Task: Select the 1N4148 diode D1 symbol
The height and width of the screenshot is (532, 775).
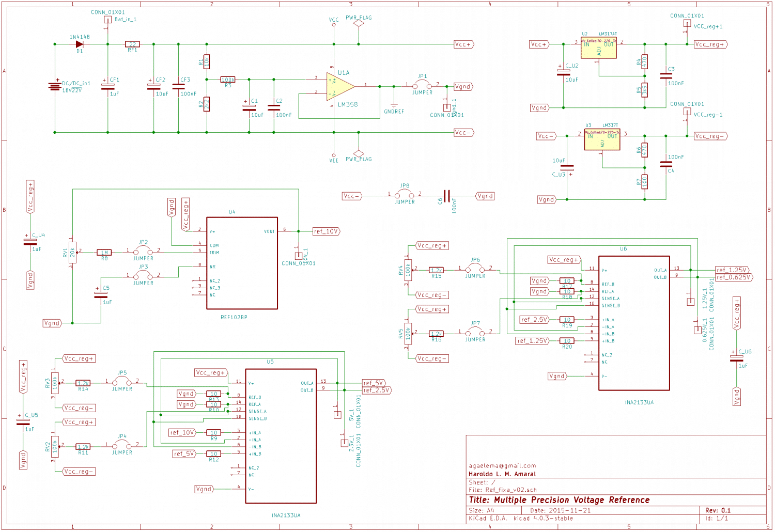Action: [x=80, y=44]
